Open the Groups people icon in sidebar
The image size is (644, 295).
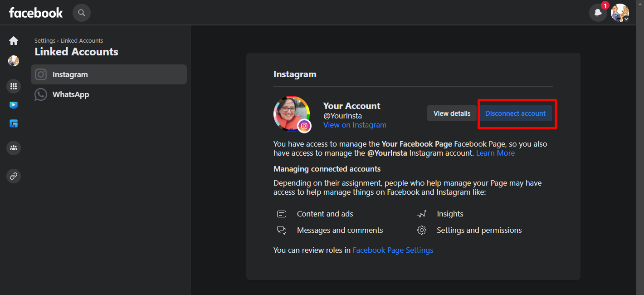(x=14, y=147)
